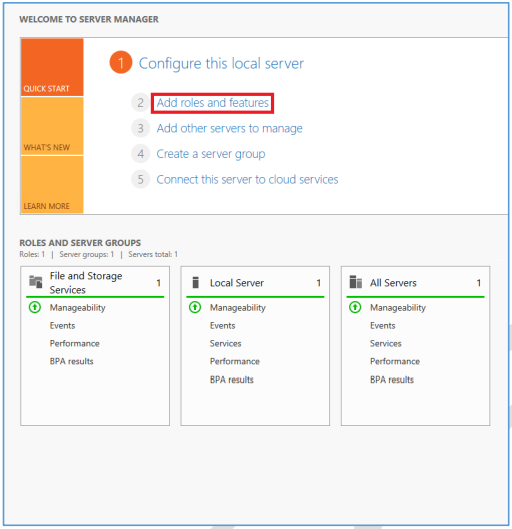Click green Manageability status icon in All Servers tile
The image size is (512, 529).
pyautogui.click(x=355, y=307)
